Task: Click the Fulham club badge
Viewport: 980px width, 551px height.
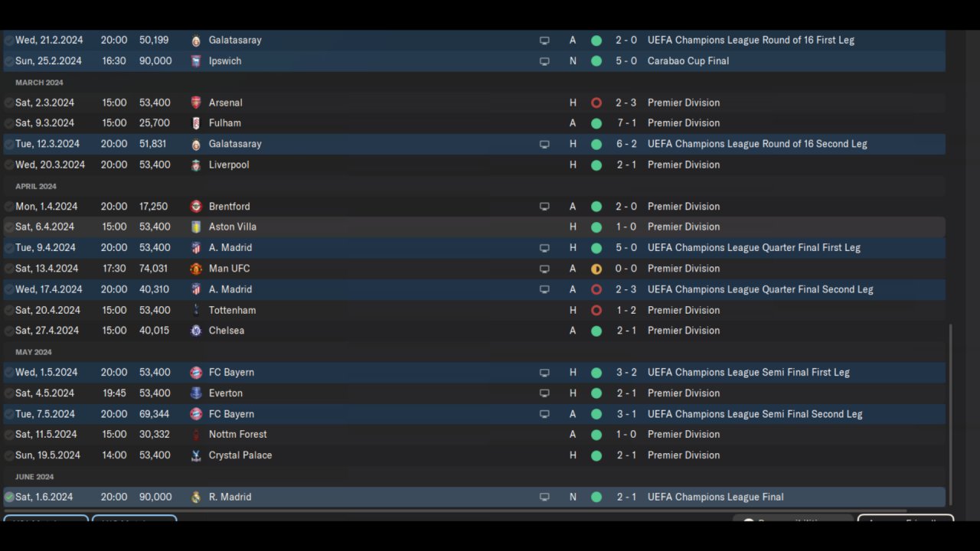Action: click(x=196, y=123)
